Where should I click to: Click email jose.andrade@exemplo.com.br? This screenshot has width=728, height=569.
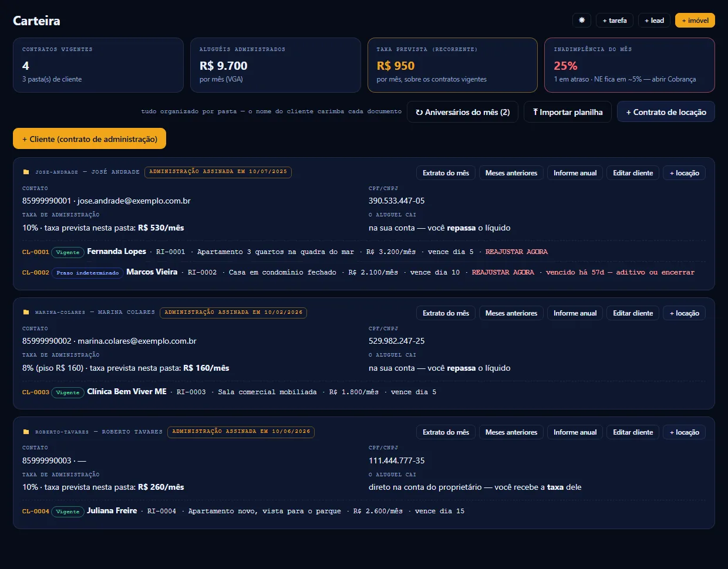tap(134, 201)
